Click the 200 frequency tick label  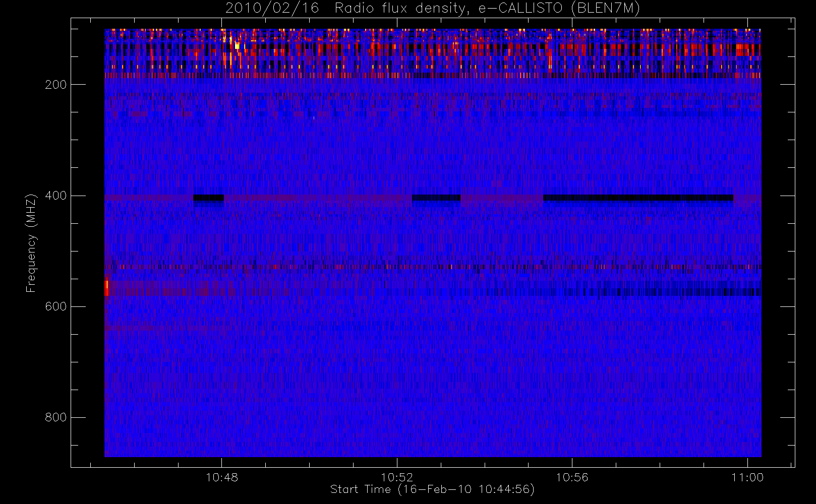pyautogui.click(x=56, y=85)
